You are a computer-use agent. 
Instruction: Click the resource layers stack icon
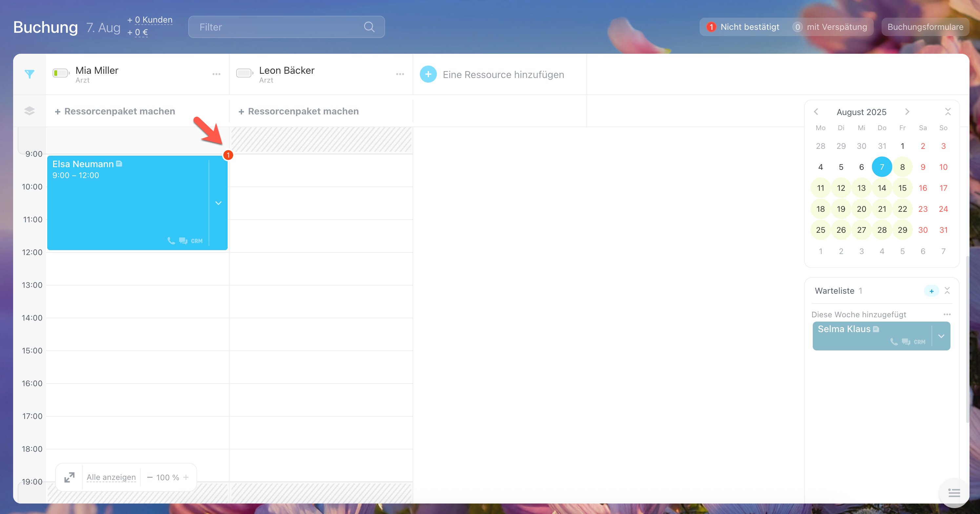click(29, 111)
